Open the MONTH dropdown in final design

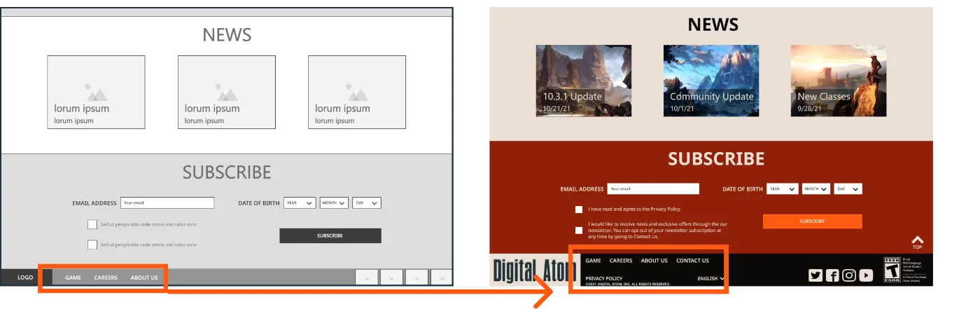click(x=816, y=189)
